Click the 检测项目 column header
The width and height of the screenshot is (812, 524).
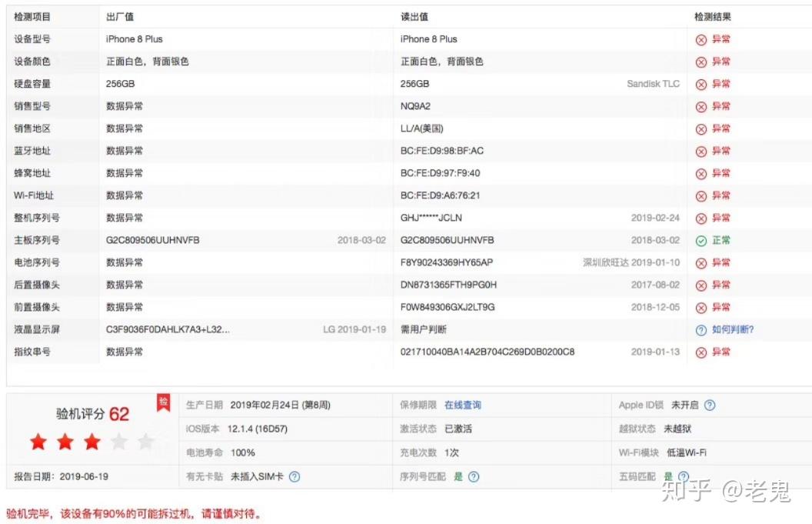[x=32, y=17]
